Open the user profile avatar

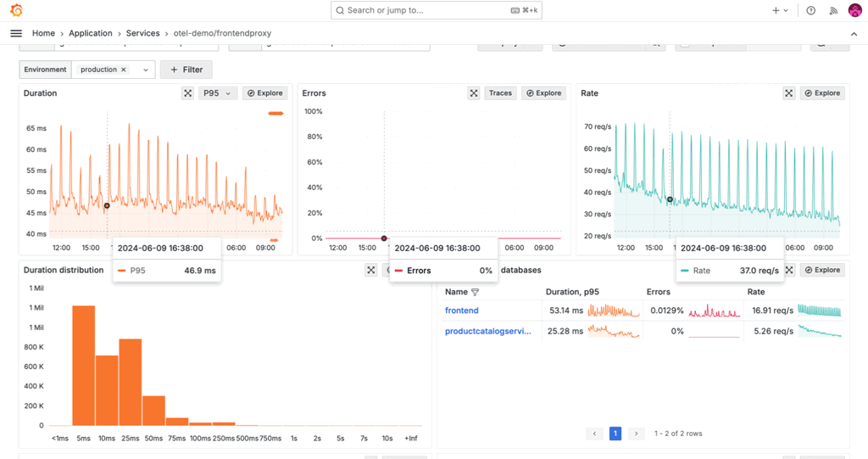coord(854,10)
